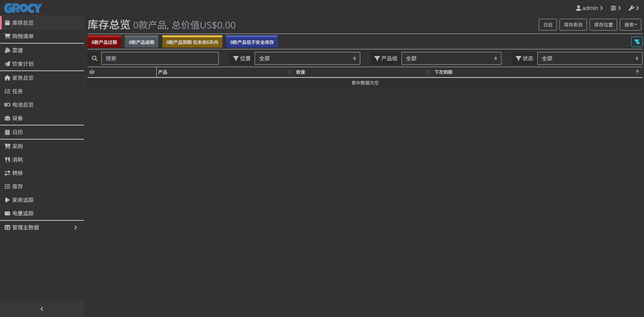Open 购物清单 shopping list
644x317 pixels.
coord(42,36)
